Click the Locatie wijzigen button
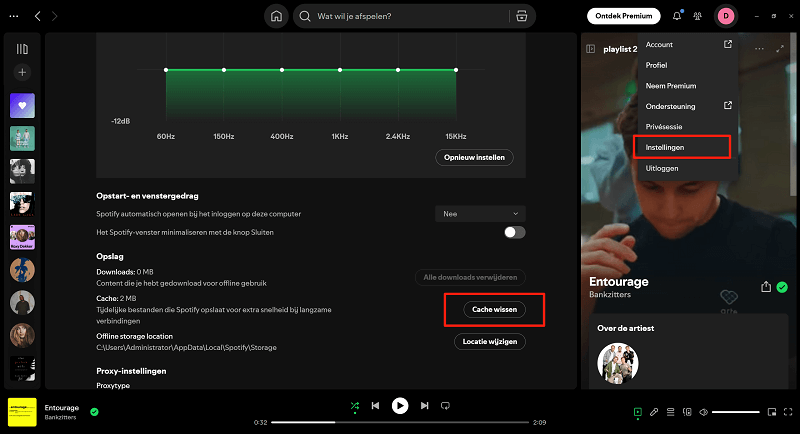Image resolution: width=800 pixels, height=434 pixels. pos(490,342)
